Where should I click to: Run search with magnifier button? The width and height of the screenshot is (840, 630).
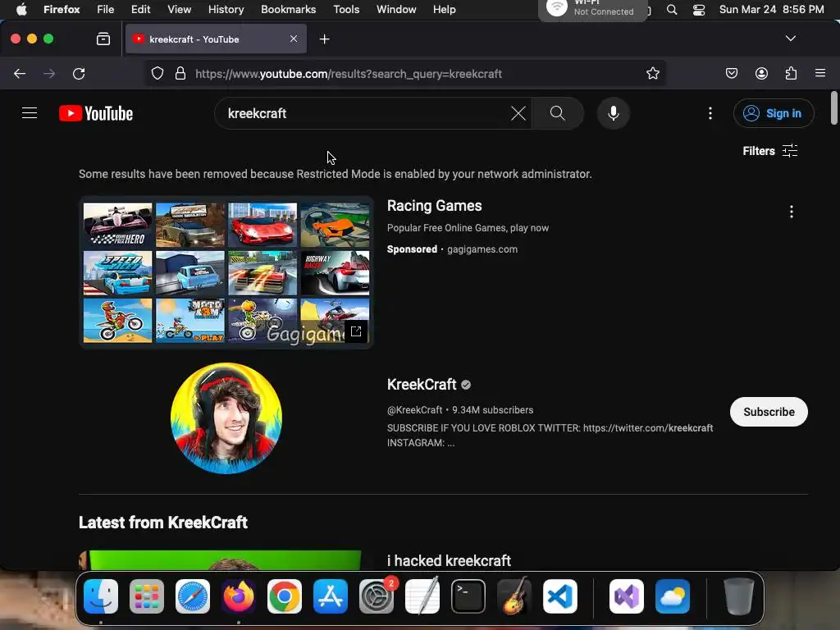(x=558, y=113)
